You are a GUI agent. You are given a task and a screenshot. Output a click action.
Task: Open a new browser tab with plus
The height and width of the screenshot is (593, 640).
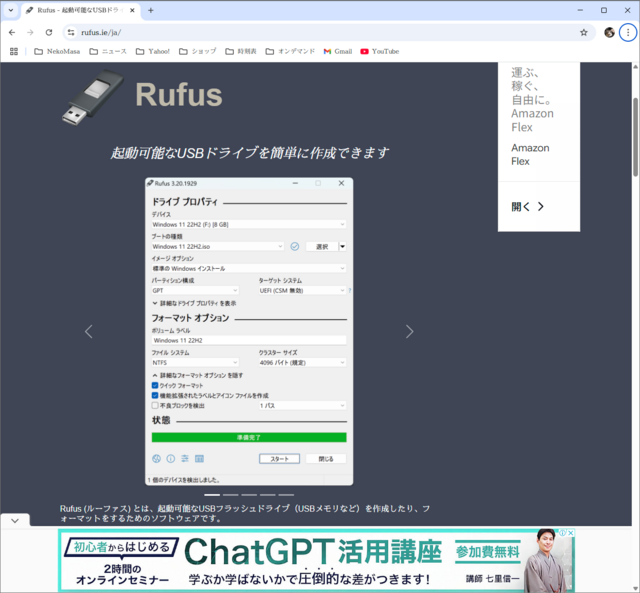tap(151, 10)
